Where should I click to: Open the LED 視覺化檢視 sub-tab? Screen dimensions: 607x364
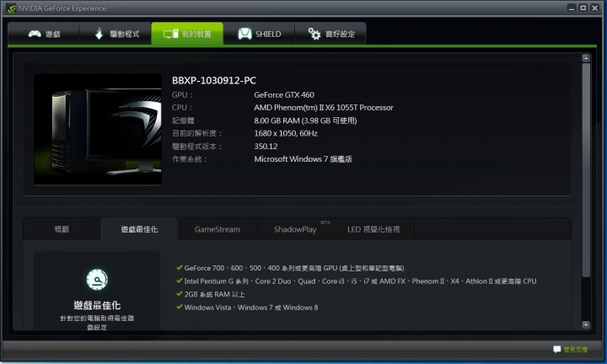373,229
